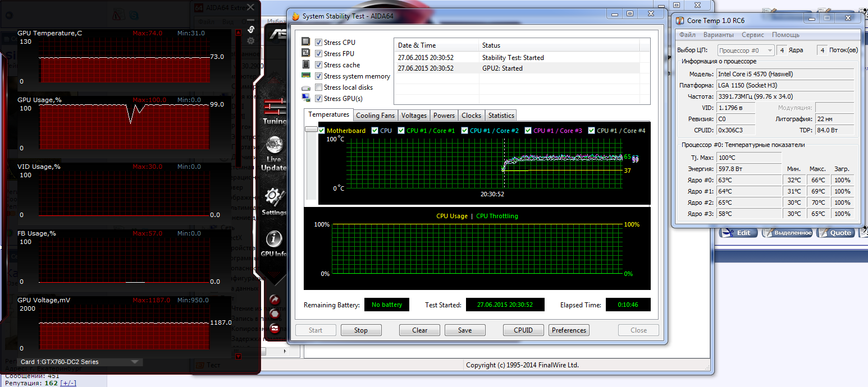This screenshot has height=387, width=868.
Task: Click the Stress CPU chip icon
Action: click(306, 42)
